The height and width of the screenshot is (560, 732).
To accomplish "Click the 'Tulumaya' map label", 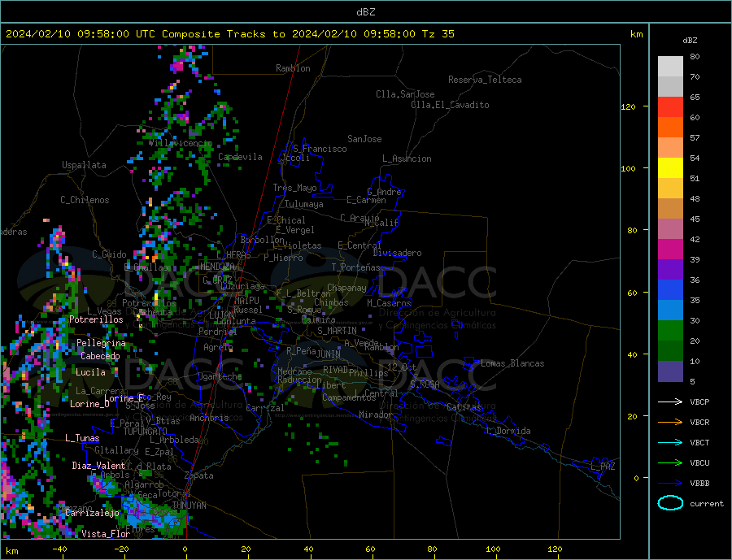I will click(x=304, y=204).
